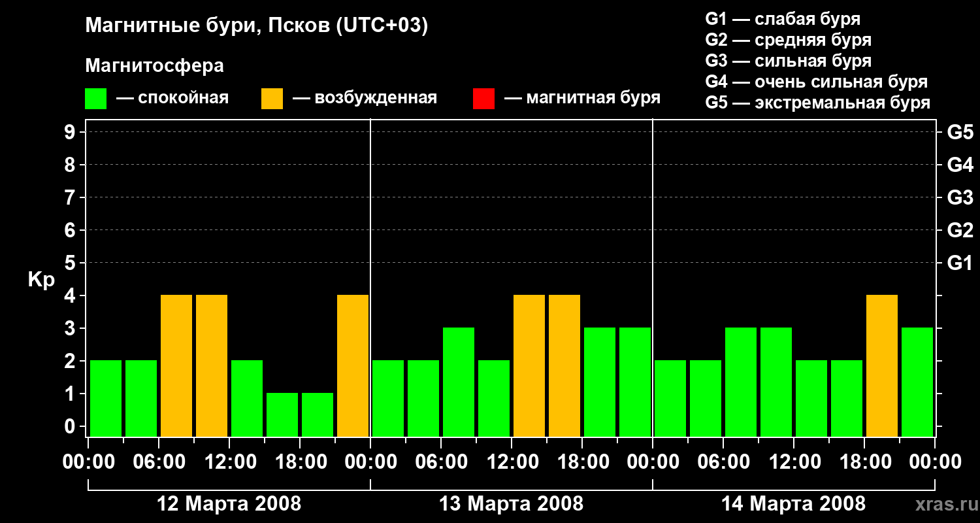Click the 13 March 06:00–09:00 Kp 3 bar
This screenshot has height=523, width=980.
coord(459,382)
